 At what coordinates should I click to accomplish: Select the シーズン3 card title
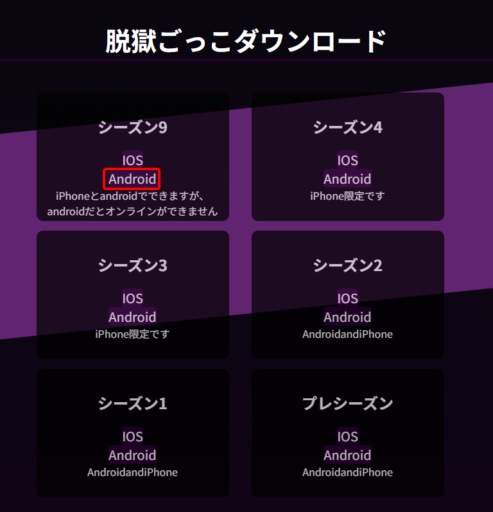pyautogui.click(x=133, y=265)
